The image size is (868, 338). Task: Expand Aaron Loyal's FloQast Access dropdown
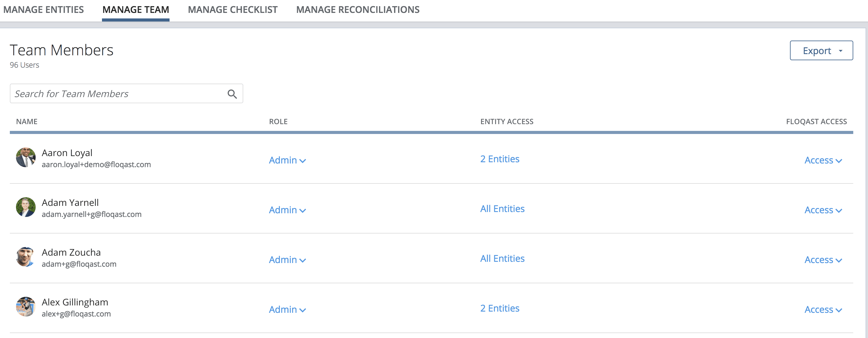point(823,160)
